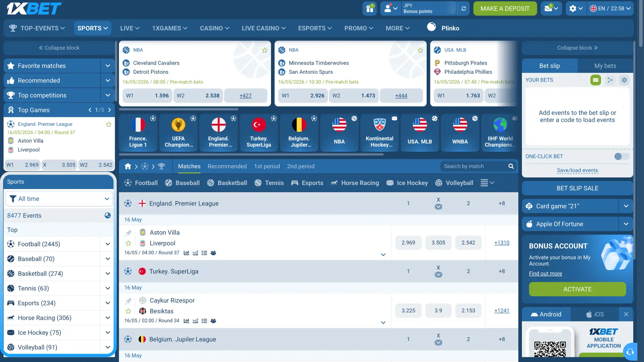
Task: Open the settings gear in header
Action: coord(576,8)
